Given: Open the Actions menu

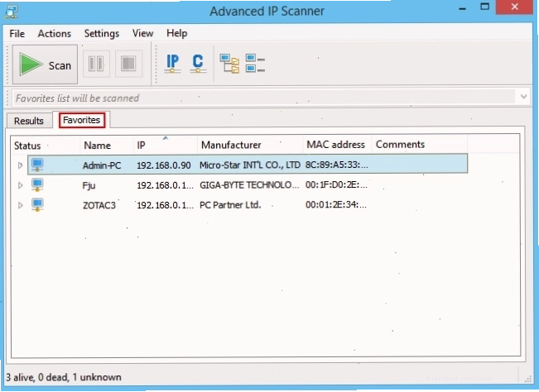Looking at the screenshot, I should point(55,34).
